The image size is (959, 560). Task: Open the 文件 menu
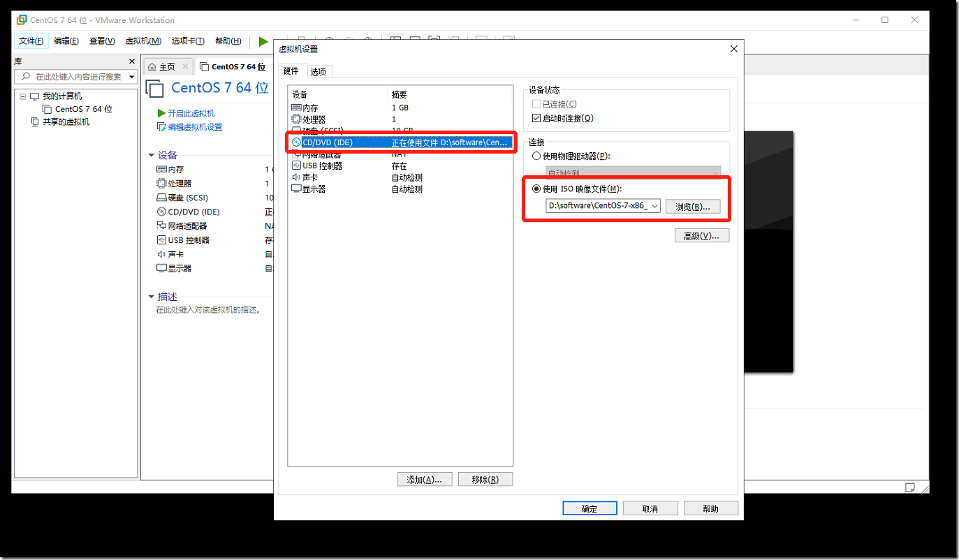coord(31,41)
